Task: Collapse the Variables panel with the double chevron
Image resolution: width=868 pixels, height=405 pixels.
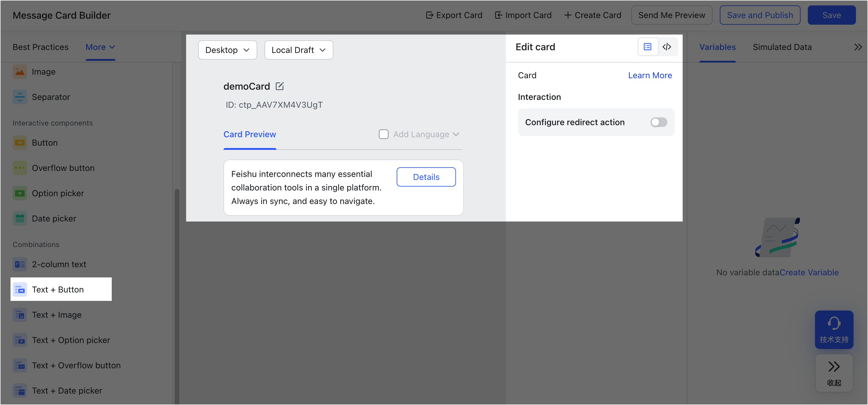Action: tap(857, 47)
